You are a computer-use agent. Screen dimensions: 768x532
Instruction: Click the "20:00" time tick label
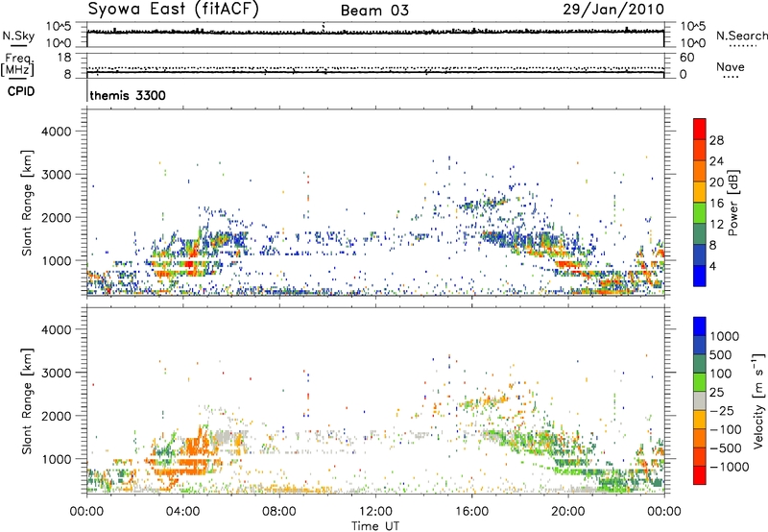(567, 512)
